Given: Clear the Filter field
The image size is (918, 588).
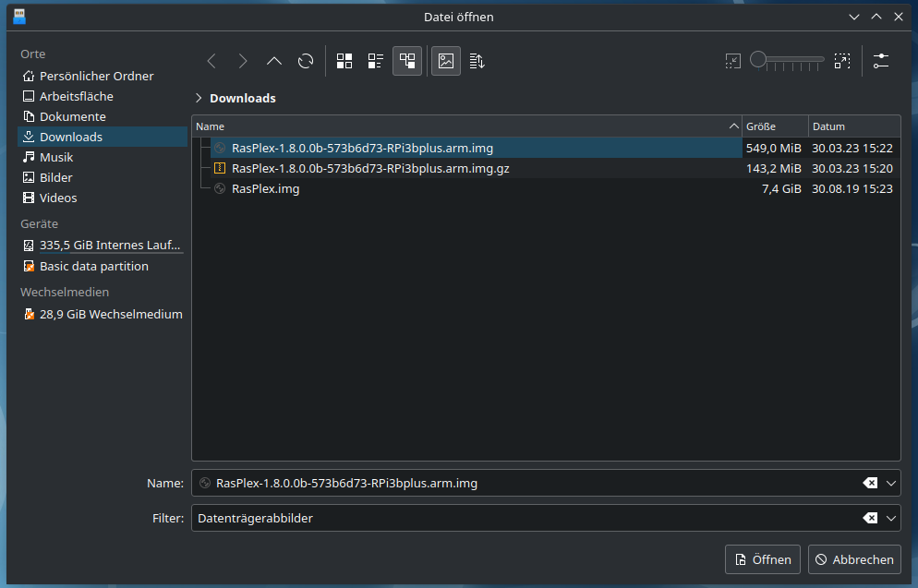Looking at the screenshot, I should 870,519.
